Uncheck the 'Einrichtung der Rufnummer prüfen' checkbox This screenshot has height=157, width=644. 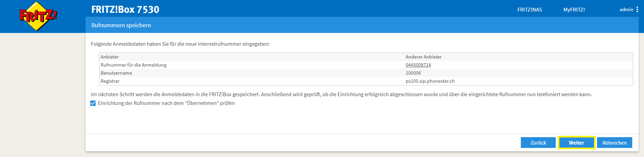pyautogui.click(x=93, y=103)
